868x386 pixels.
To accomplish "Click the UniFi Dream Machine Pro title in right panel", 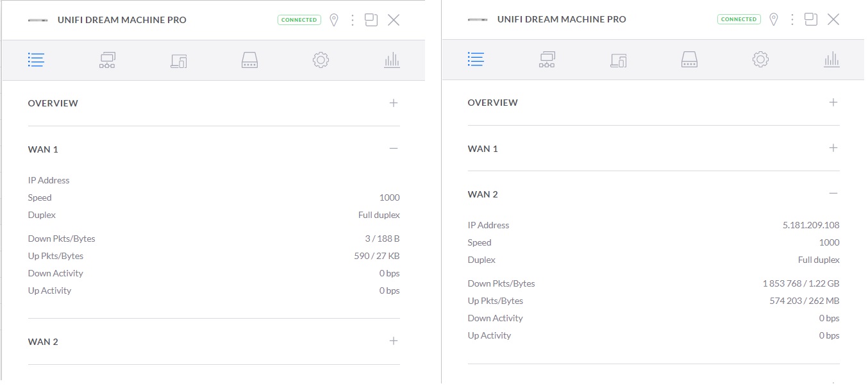I will [562, 19].
